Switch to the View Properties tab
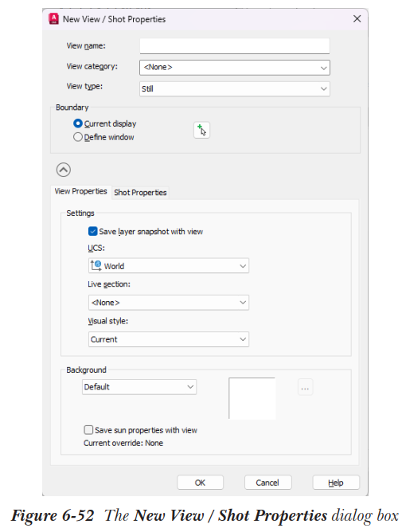This screenshot has height=532, width=402. pyautogui.click(x=80, y=192)
